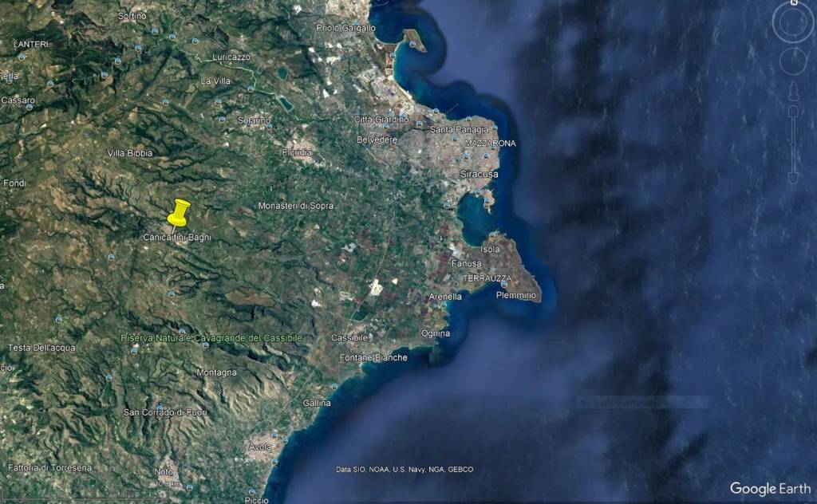Click the Google Earth logo watermark
The image size is (817, 504).
(769, 488)
